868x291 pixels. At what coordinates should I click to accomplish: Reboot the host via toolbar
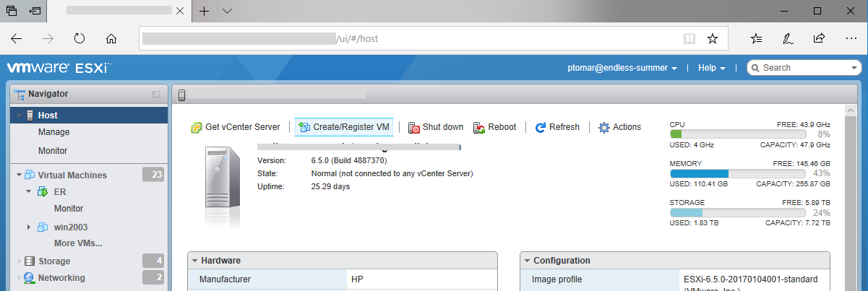click(x=495, y=127)
